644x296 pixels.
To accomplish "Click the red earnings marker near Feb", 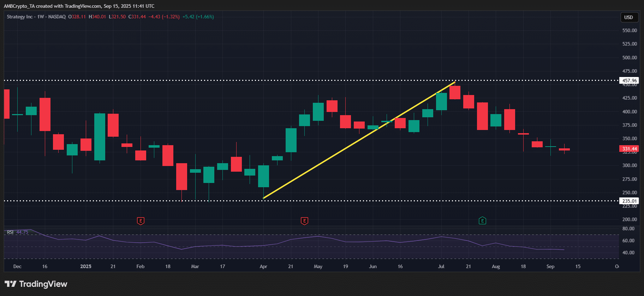I will 141,221.
